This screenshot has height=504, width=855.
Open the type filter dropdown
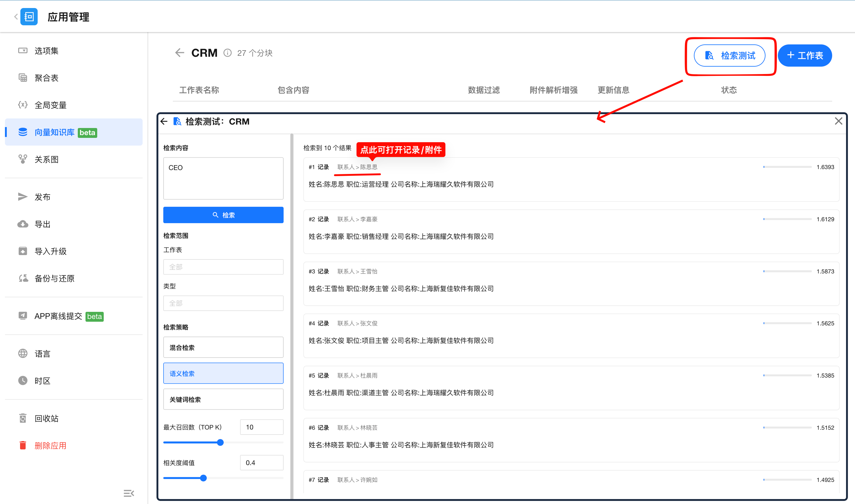pos(223,303)
